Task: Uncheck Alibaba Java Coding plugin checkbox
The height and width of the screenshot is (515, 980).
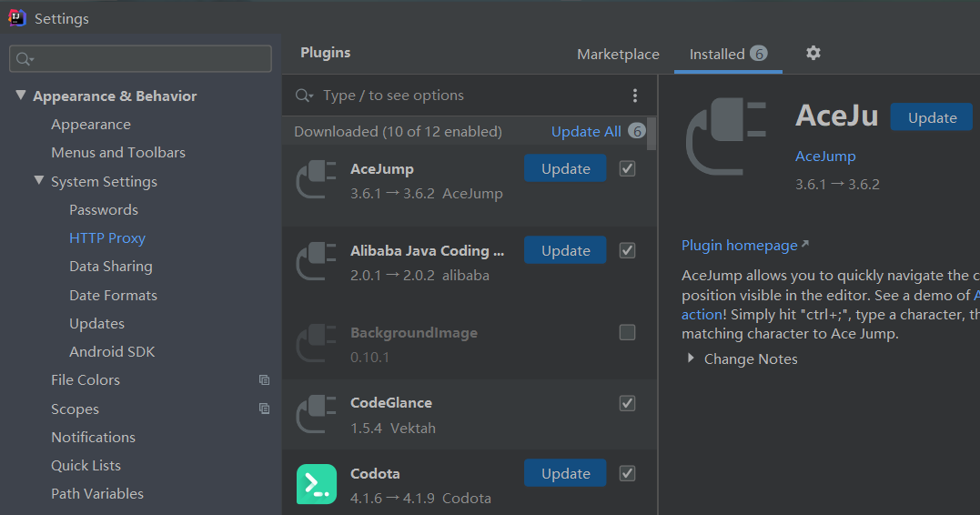Action: pyautogui.click(x=627, y=250)
